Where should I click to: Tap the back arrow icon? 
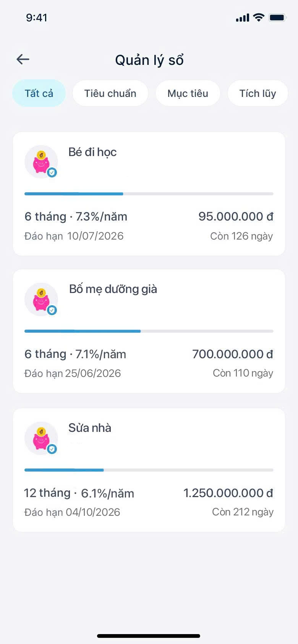(23, 59)
